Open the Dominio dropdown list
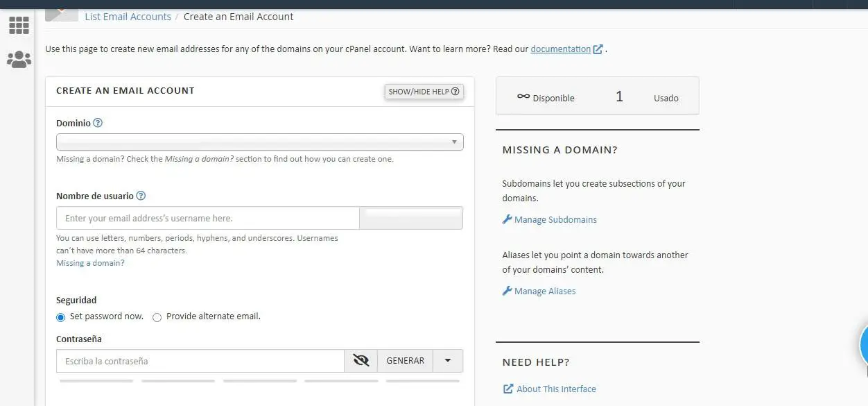 259,142
